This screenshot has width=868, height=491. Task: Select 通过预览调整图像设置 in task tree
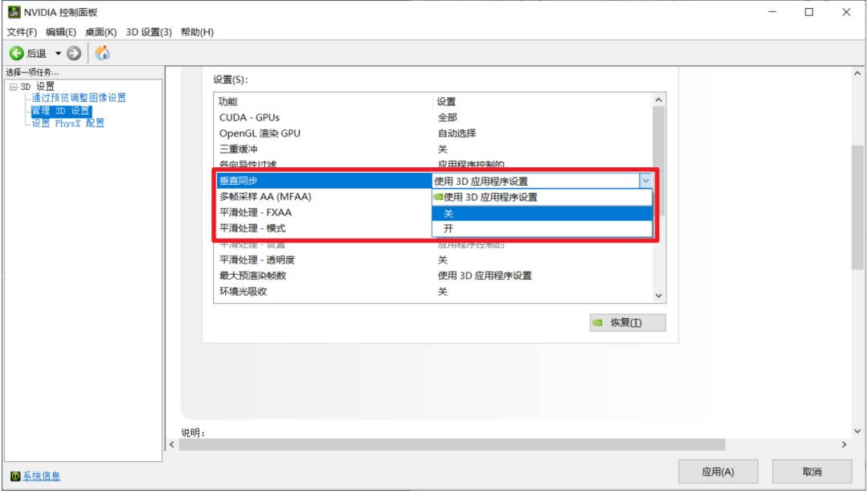(79, 98)
